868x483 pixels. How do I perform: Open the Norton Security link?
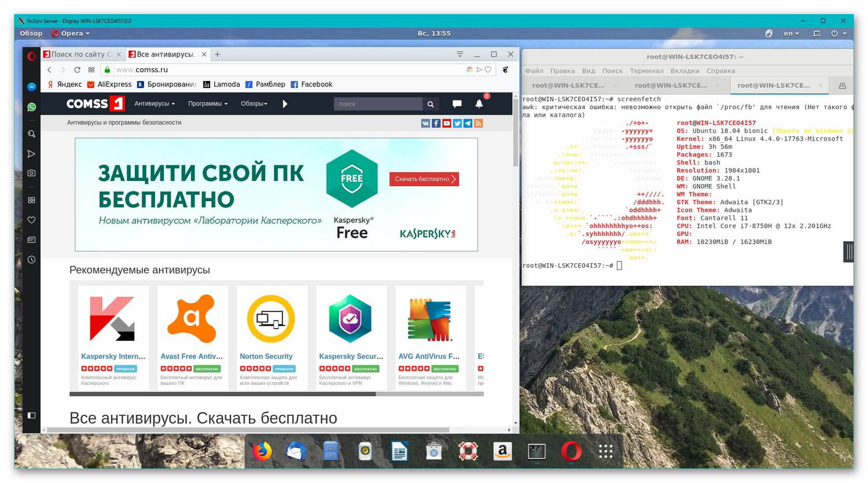[266, 356]
